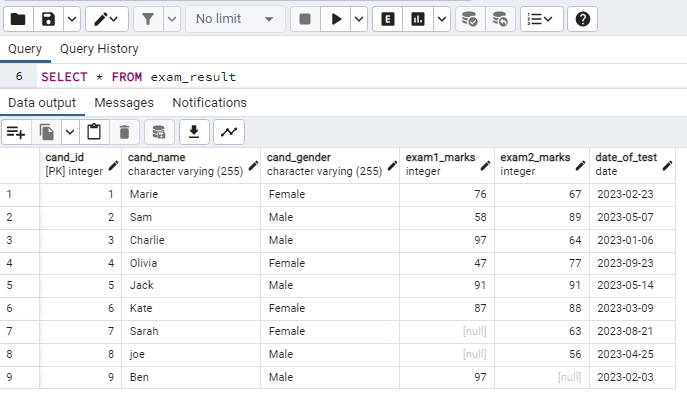Click the Marie name cell
Viewport: 687px width, 402px height.
click(x=191, y=194)
